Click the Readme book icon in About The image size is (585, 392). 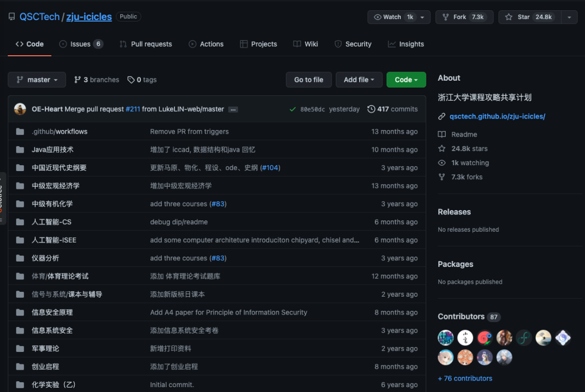pyautogui.click(x=442, y=134)
